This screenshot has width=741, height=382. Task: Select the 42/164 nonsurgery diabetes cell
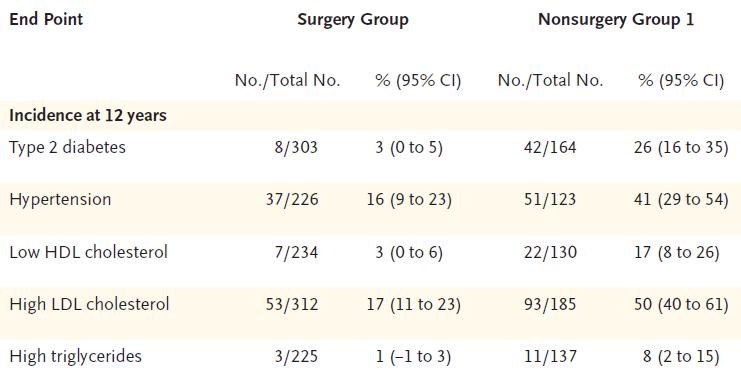tap(550, 148)
